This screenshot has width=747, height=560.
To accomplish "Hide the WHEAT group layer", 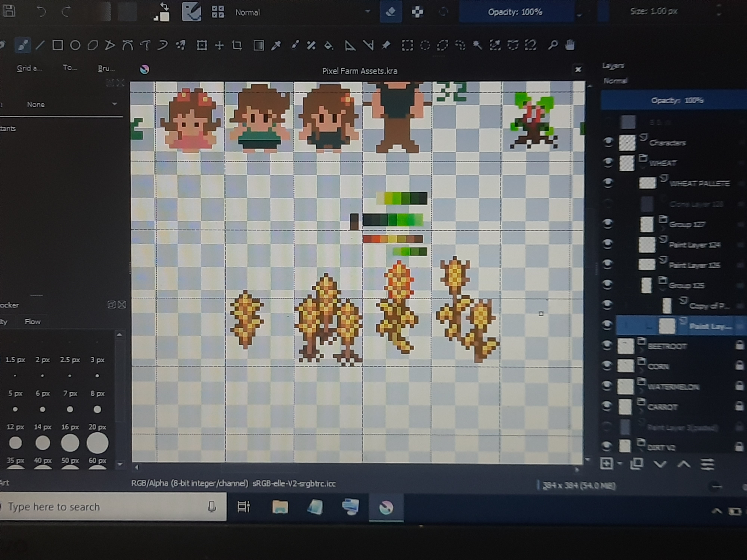I will (x=608, y=162).
